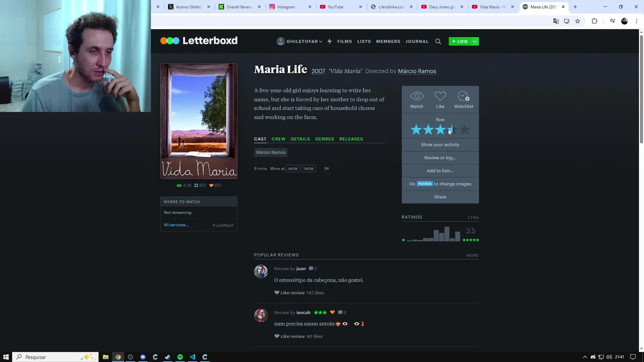Open the search magnifier in Letterboxd header
Screen dimensions: 644x362
coord(438,41)
